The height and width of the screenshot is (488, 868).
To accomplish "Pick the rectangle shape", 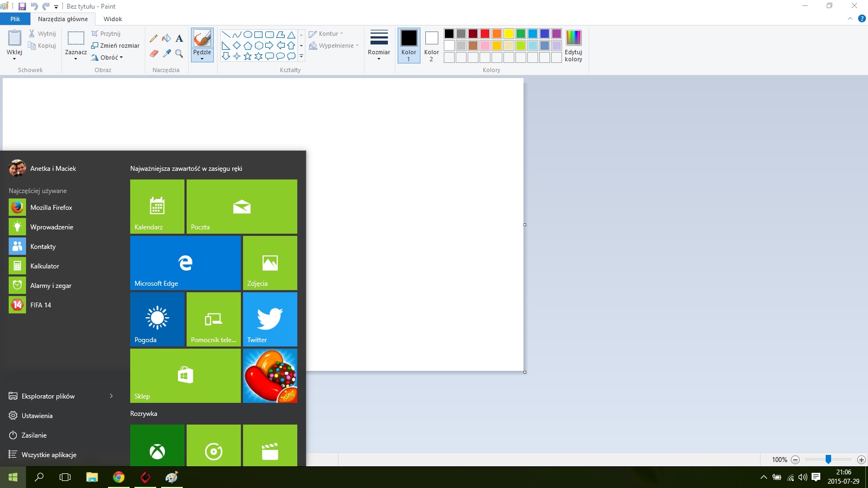I will [x=258, y=35].
